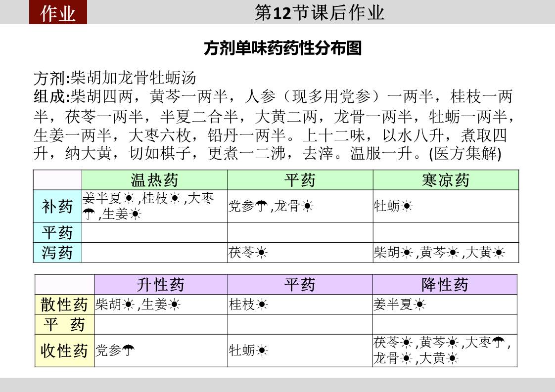Click sun icon after 柴胡 in 散性药 row

click(128, 305)
